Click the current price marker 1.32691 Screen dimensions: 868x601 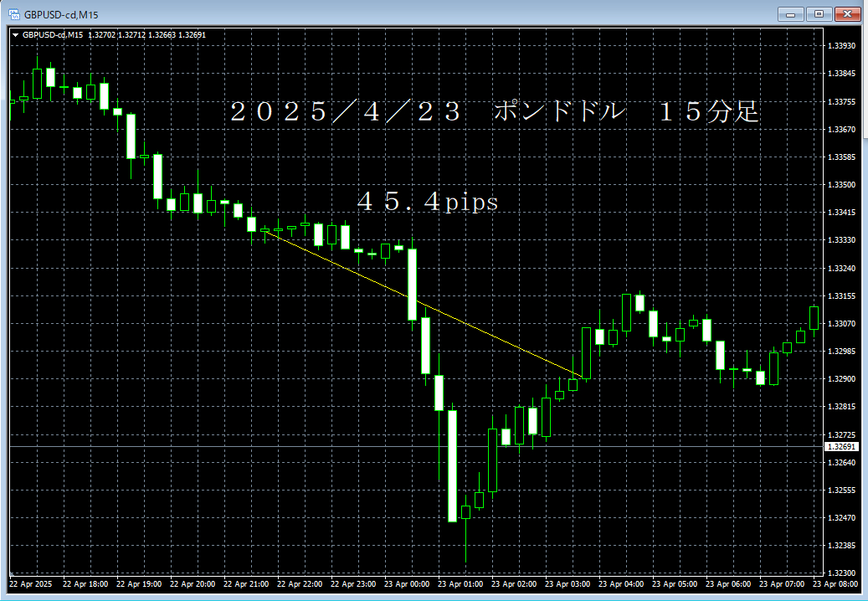tap(841, 447)
